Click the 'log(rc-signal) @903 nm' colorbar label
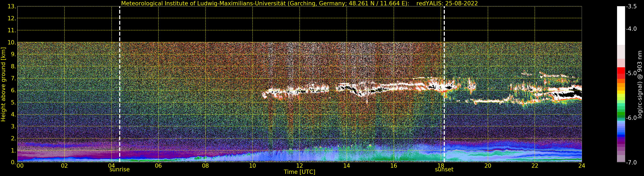The image size is (644, 176). coord(640,84)
